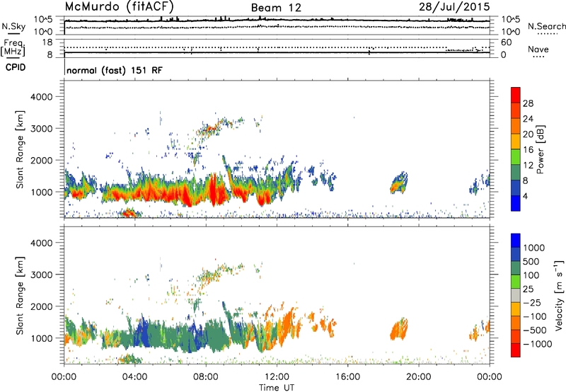The image size is (566, 392).
Task: Click the 'McMurdo (fitACF)' title text
Action: (x=119, y=6)
